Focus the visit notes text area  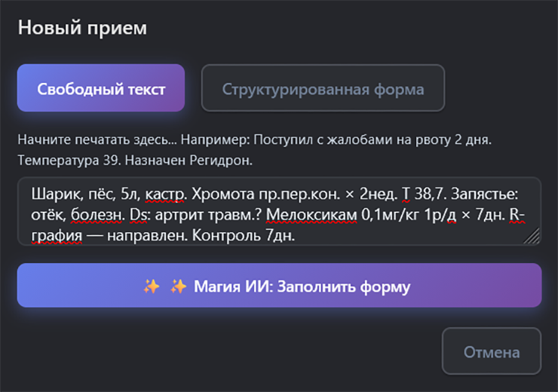coord(279,211)
